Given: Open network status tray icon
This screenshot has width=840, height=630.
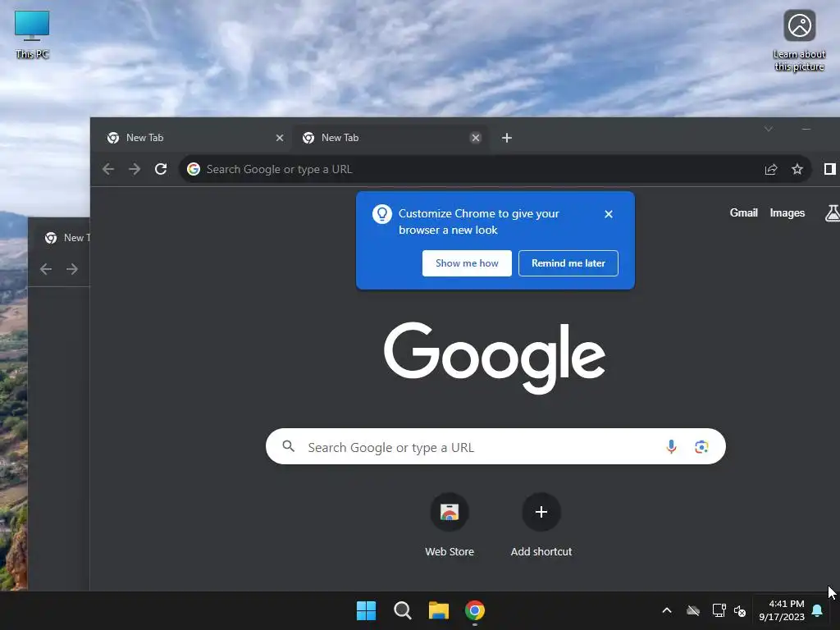Looking at the screenshot, I should tap(719, 610).
